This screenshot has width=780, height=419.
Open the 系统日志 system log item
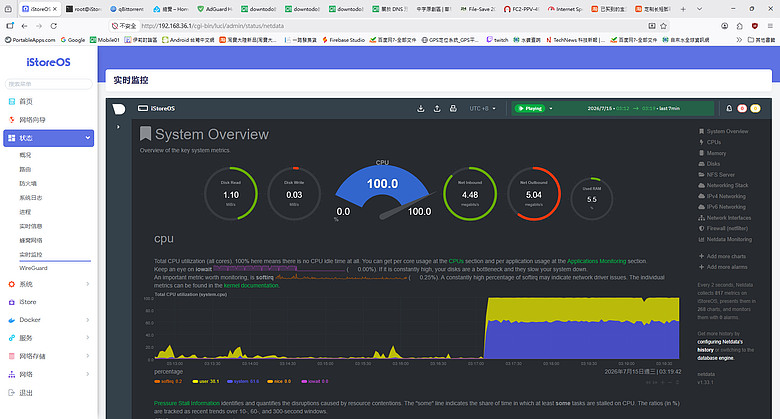click(31, 198)
